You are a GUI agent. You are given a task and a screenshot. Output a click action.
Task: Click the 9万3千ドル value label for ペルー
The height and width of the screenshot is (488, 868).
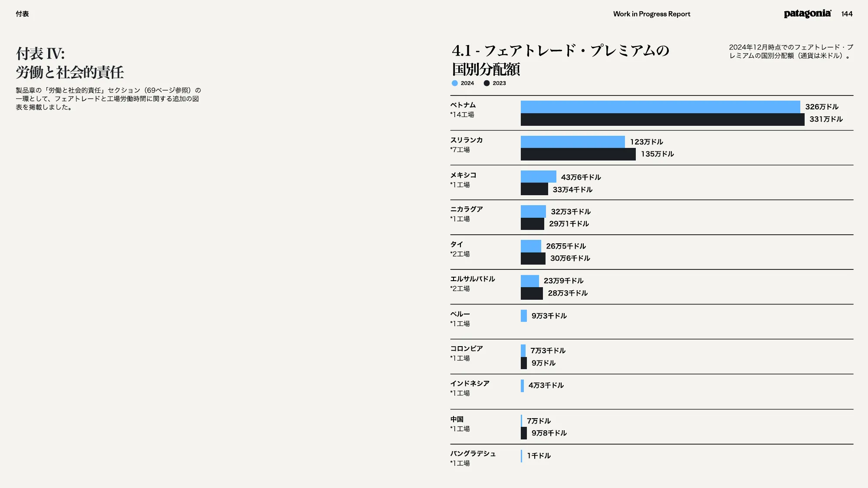pyautogui.click(x=549, y=316)
